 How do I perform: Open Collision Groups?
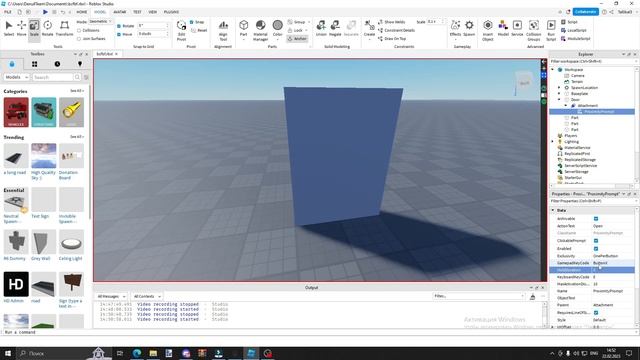tap(533, 30)
